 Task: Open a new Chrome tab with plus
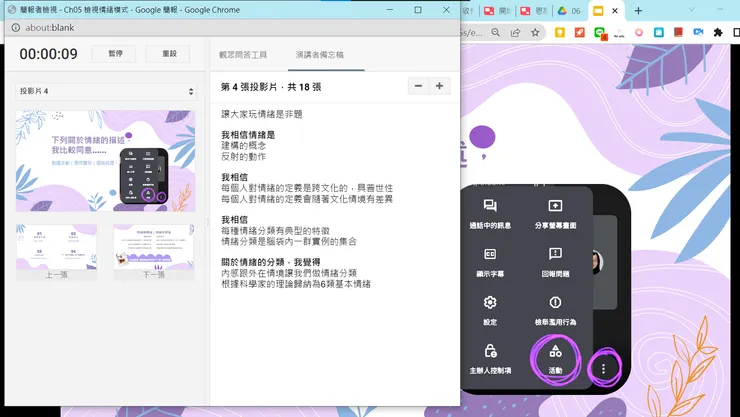tap(638, 10)
